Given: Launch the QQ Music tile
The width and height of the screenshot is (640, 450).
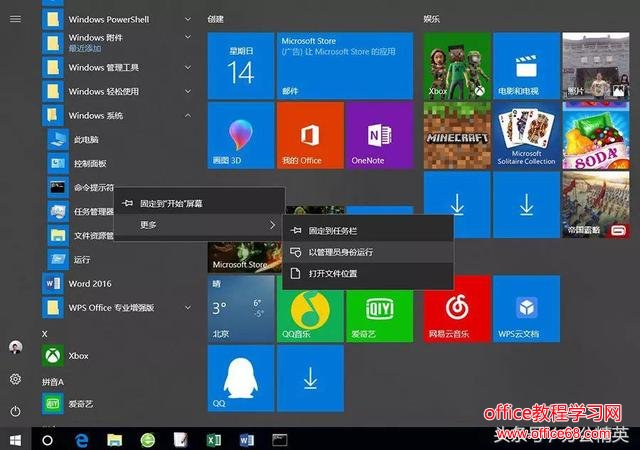Looking at the screenshot, I should click(310, 315).
